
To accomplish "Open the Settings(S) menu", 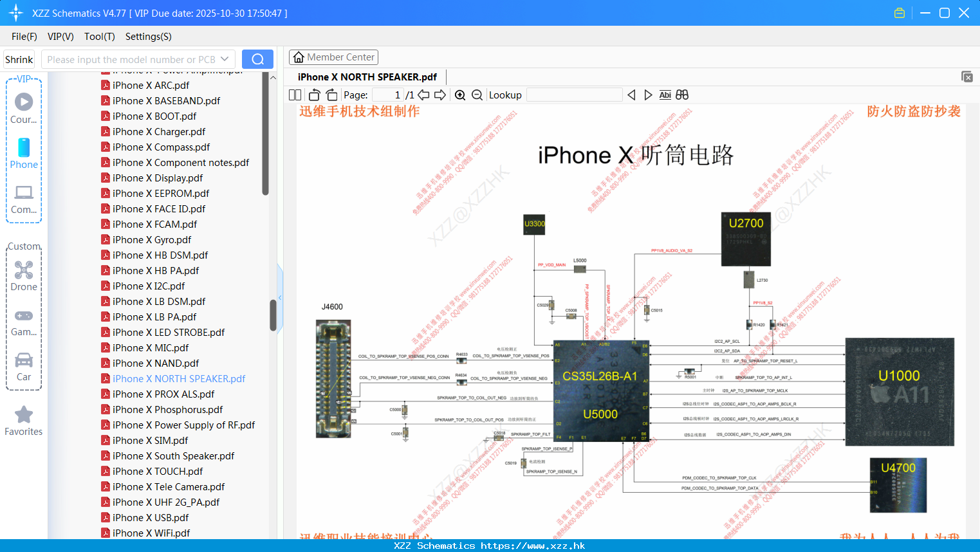I will pyautogui.click(x=149, y=37).
